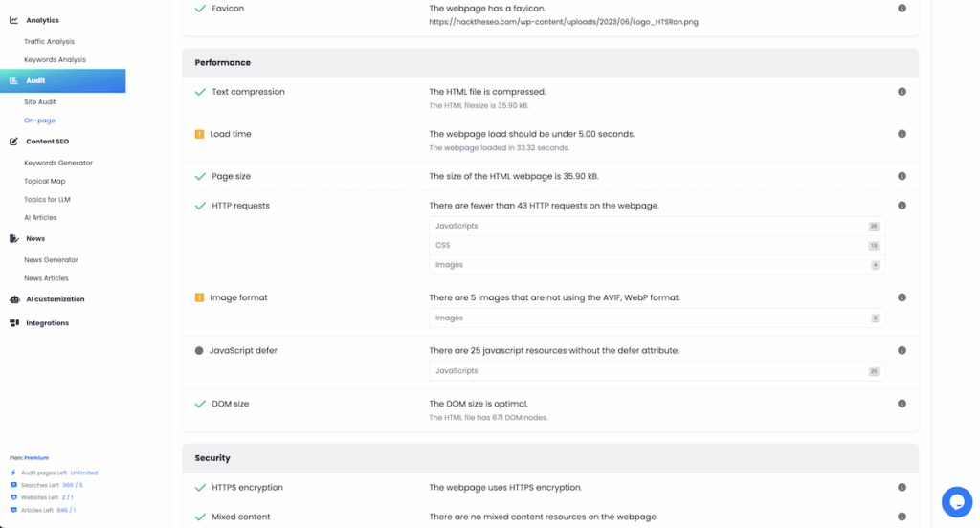Screen dimensions: 980x528
Task: Click the Premium plan link
Action: 36,458
